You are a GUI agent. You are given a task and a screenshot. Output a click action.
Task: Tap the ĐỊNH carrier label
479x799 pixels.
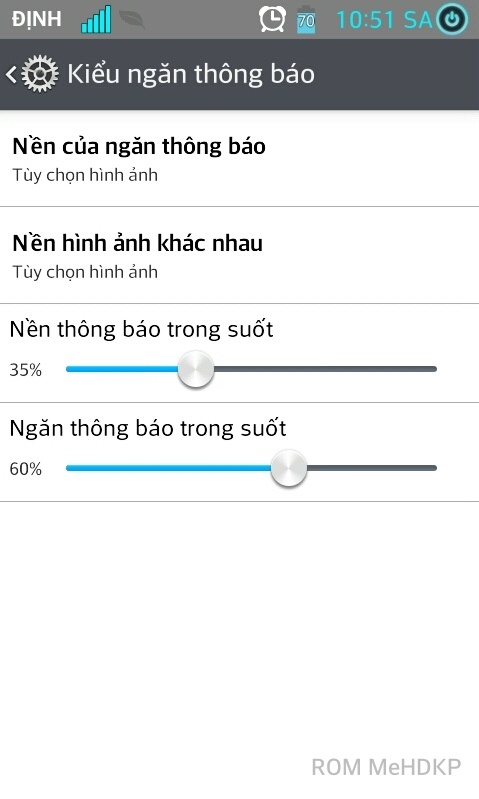tap(37, 19)
